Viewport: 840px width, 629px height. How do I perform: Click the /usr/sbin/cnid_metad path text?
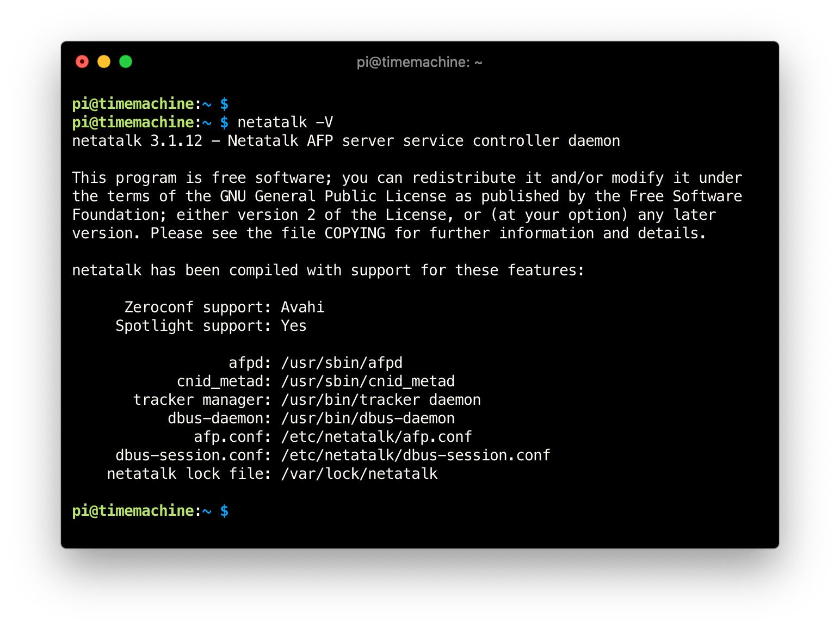click(368, 381)
